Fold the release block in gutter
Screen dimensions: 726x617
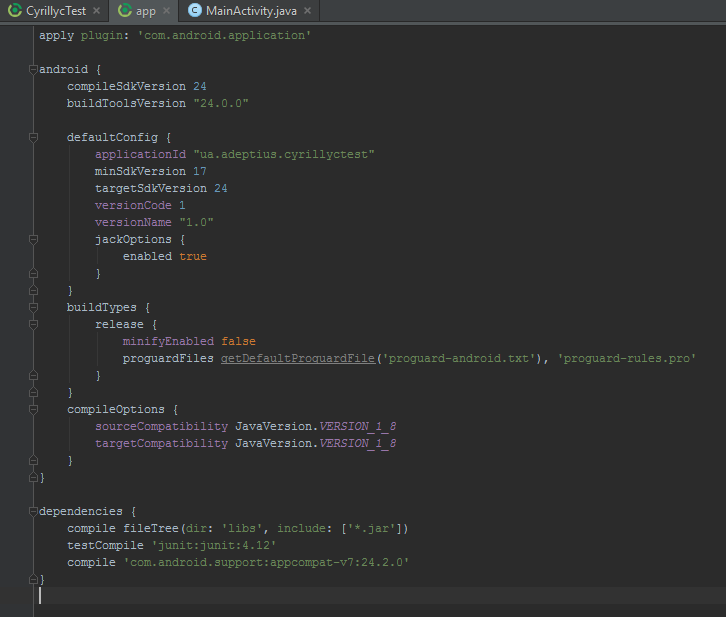pos(33,324)
